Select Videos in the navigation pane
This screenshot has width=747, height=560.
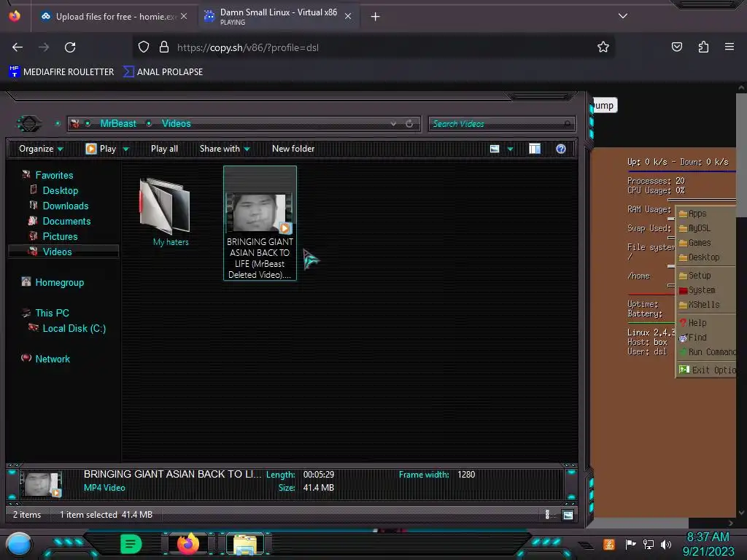63,252
